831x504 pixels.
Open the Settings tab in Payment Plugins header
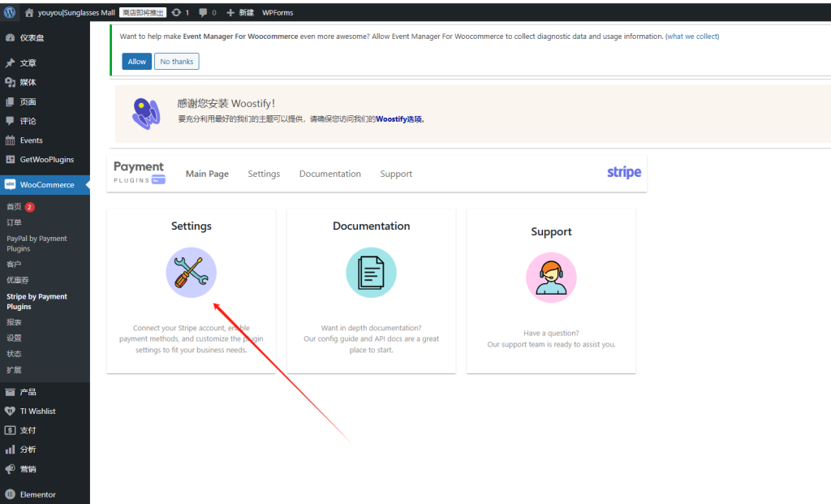pyautogui.click(x=264, y=174)
